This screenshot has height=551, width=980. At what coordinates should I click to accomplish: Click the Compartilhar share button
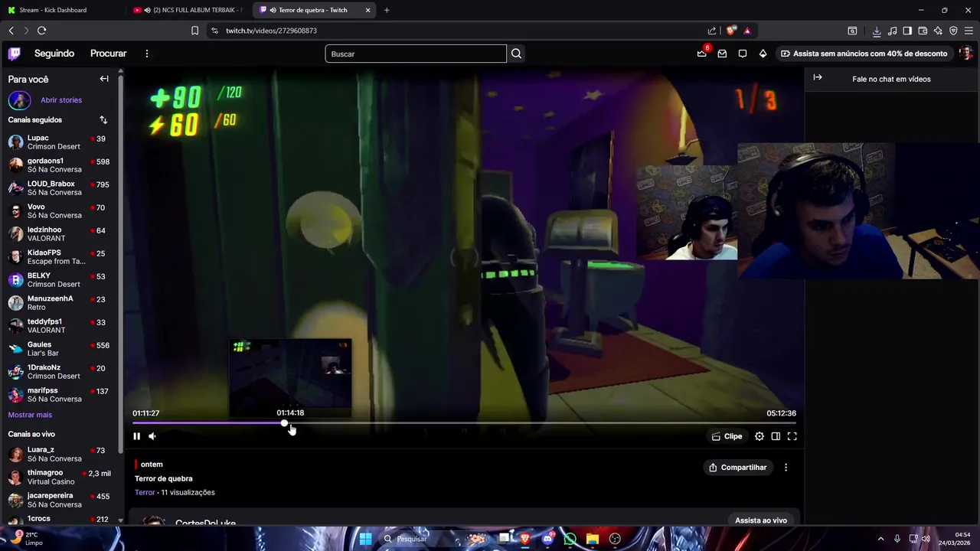point(738,468)
